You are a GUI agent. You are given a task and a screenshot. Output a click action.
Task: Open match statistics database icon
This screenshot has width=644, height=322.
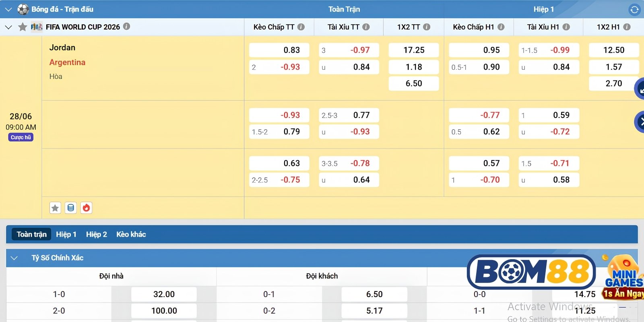[x=71, y=208]
